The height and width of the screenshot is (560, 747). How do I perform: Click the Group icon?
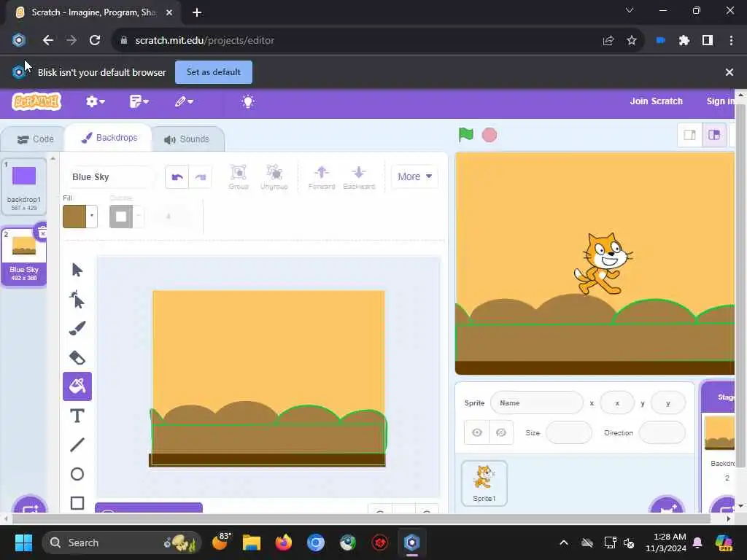pos(239,176)
